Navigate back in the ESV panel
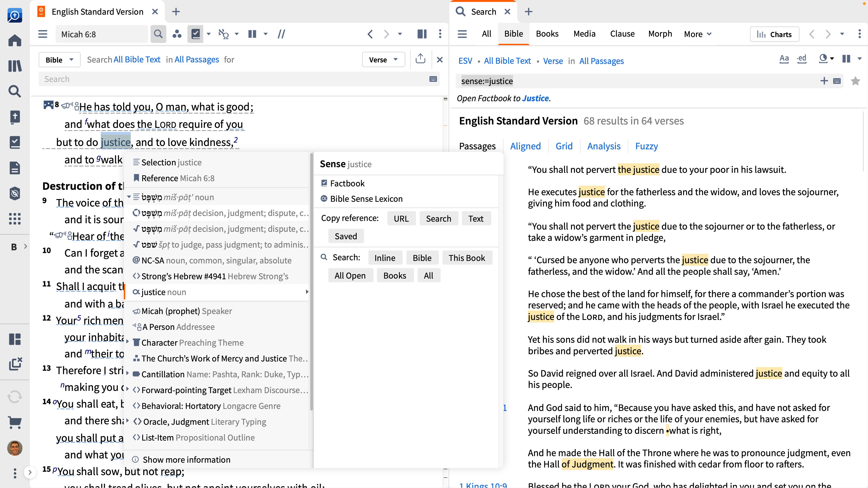Screen dimensions: 868x488 (x=370, y=34)
